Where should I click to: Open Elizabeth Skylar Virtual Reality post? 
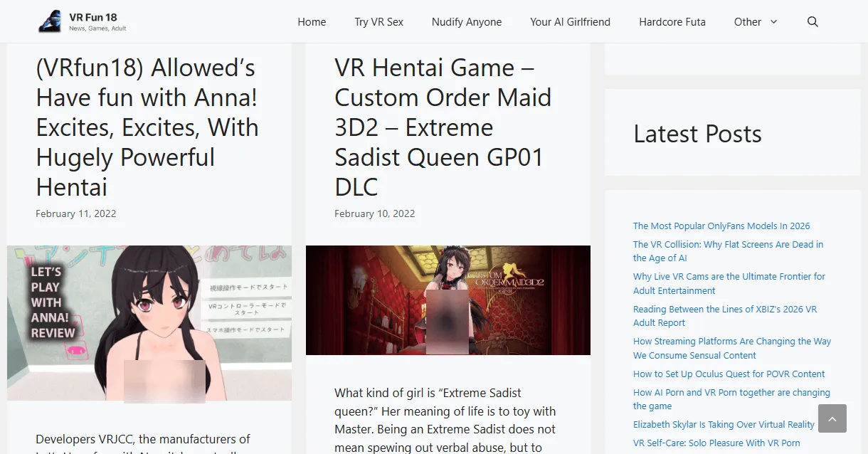pyautogui.click(x=724, y=425)
